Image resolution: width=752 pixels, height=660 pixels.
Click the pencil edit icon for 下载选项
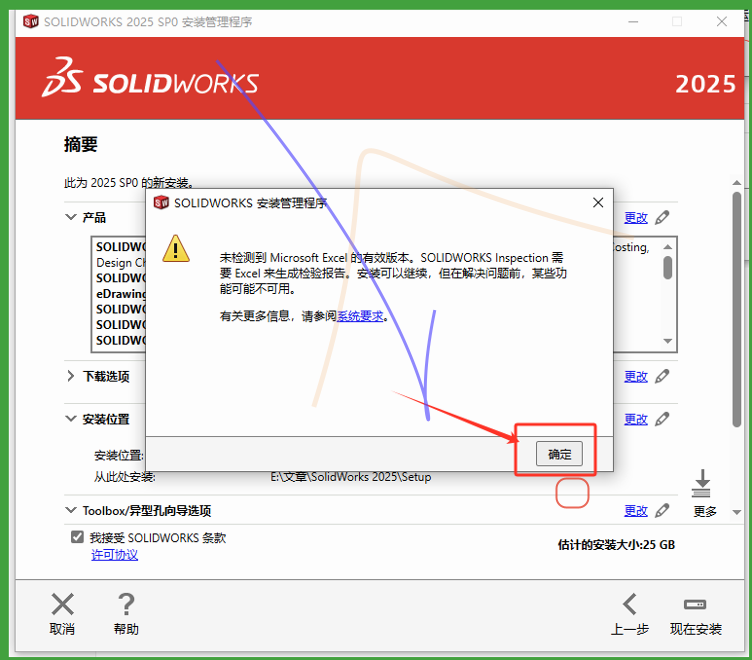point(662,376)
